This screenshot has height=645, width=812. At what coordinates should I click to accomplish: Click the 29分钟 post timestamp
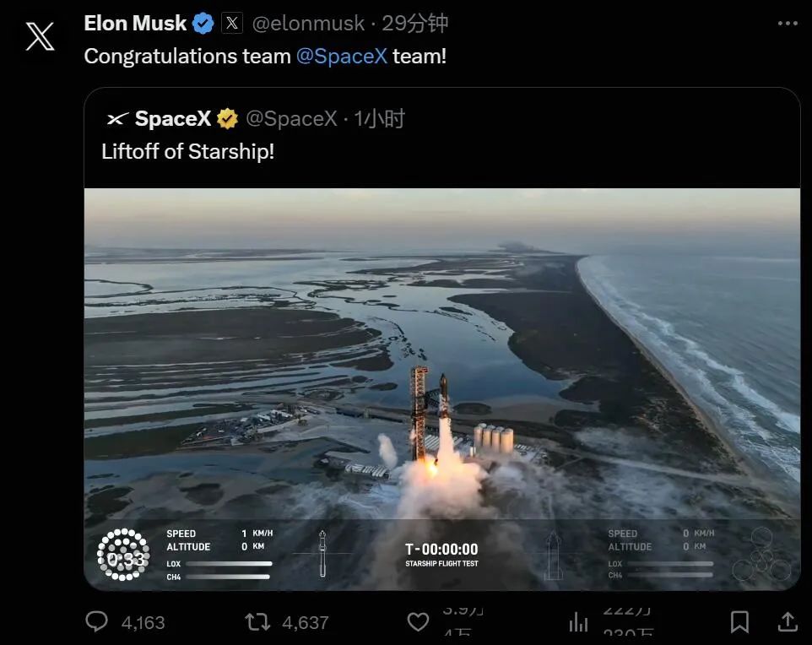(414, 24)
